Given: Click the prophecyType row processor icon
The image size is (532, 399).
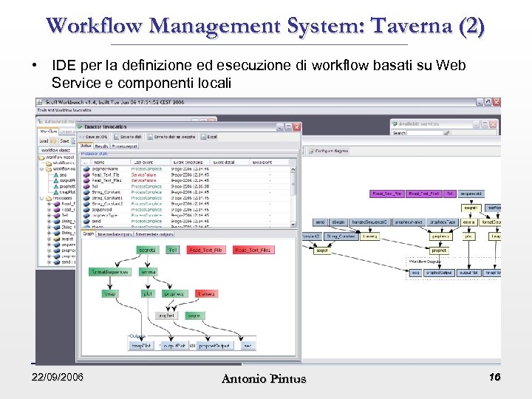Looking at the screenshot, I should click(x=86, y=216).
